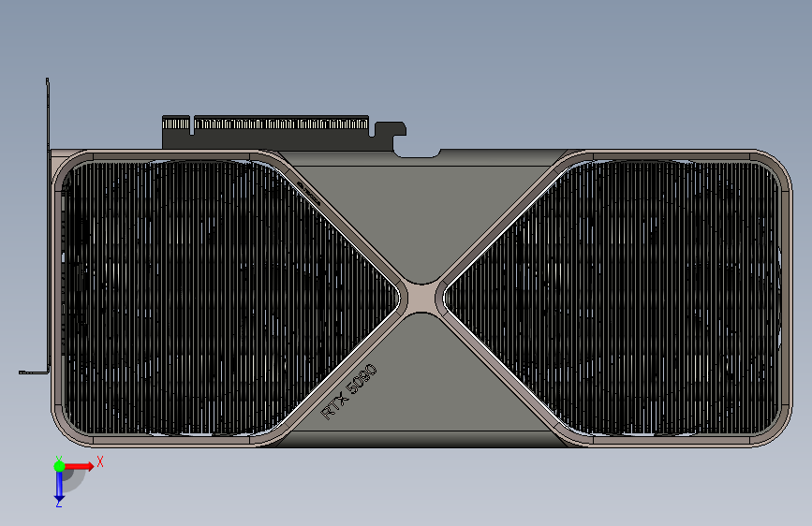Select the engraved "RTX 5090" text on the model

tap(349, 392)
